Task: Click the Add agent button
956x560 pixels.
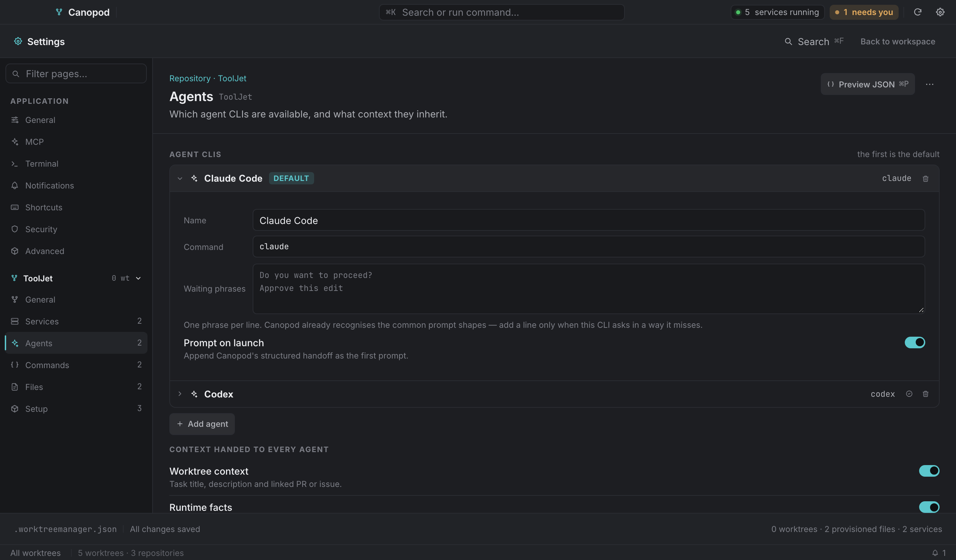Action: 202,424
